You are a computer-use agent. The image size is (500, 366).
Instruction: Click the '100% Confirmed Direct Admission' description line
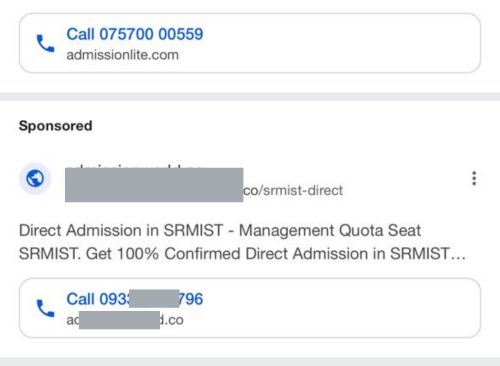[242, 254]
